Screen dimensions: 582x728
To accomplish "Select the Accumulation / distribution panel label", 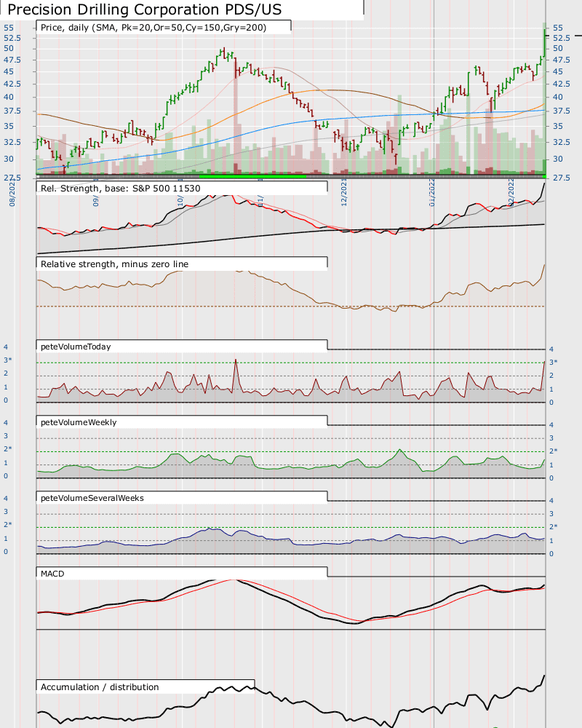I will click(100, 687).
